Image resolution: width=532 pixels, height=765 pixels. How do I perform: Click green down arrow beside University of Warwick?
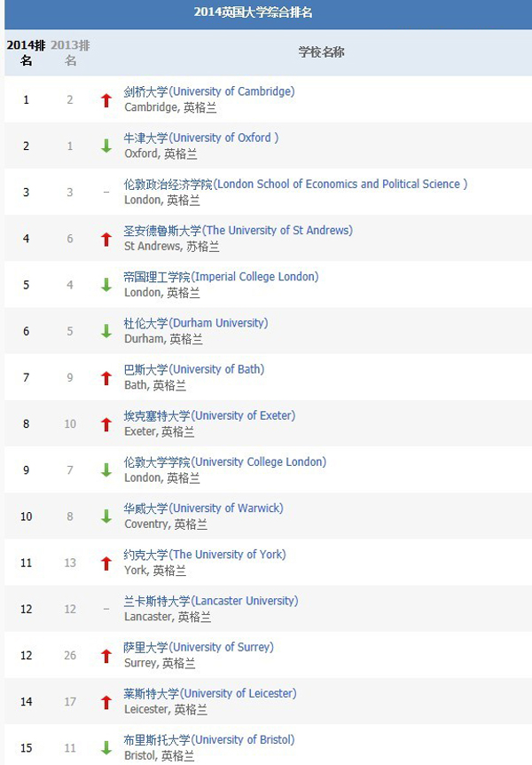click(106, 517)
